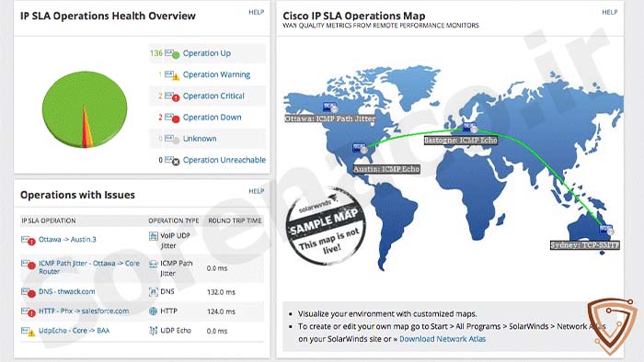The width and height of the screenshot is (644, 362).
Task: Click the Sydney node icon on map
Action: [606, 230]
